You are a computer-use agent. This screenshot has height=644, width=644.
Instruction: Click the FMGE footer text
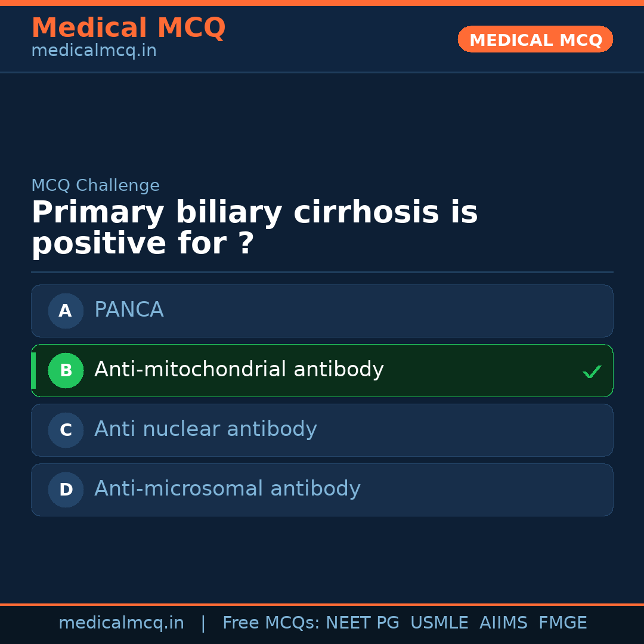coord(562,623)
